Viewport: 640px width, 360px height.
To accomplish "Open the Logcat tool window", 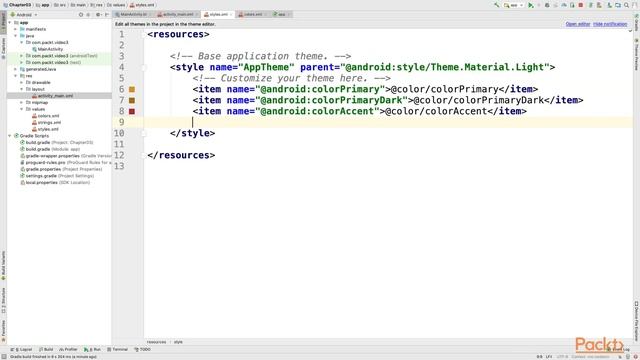I will tap(21, 350).
